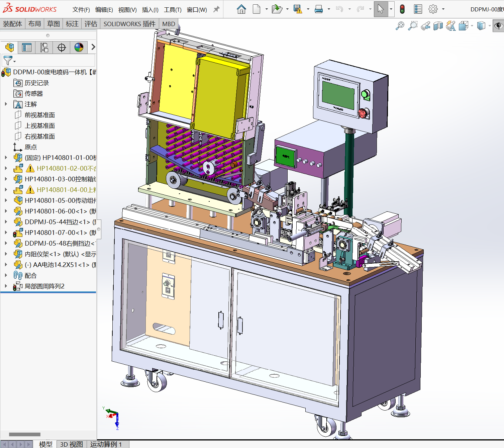Screen dimensions: 504x448
Task: Switch to MBD tab
Action: pos(169,24)
